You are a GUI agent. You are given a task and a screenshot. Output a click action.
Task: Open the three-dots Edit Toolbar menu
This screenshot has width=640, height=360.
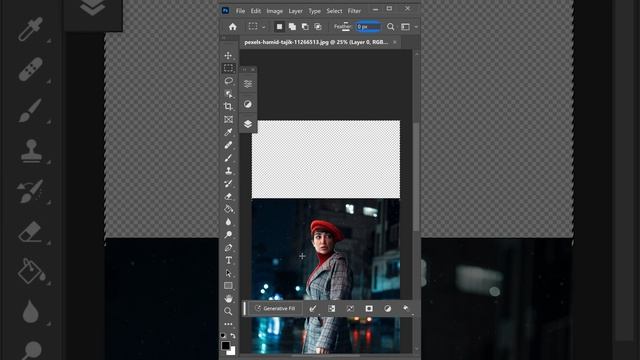coord(228,324)
